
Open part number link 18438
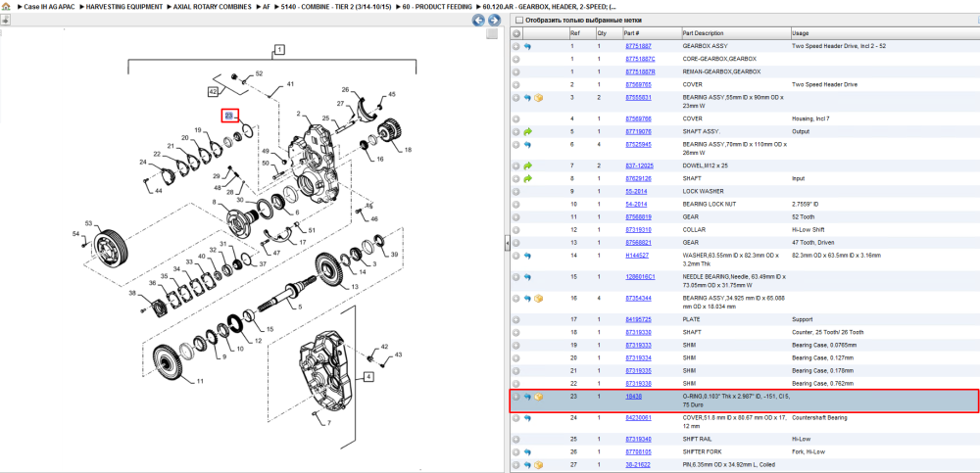coord(633,397)
